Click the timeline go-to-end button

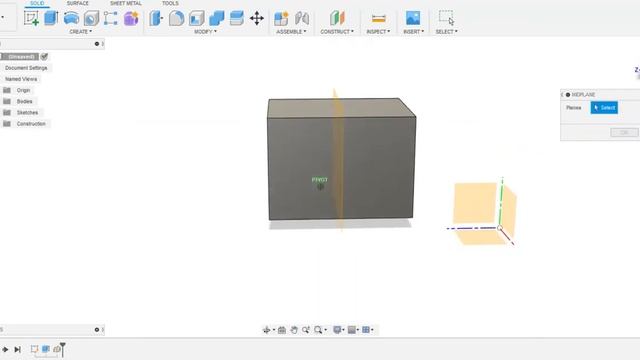[18, 349]
